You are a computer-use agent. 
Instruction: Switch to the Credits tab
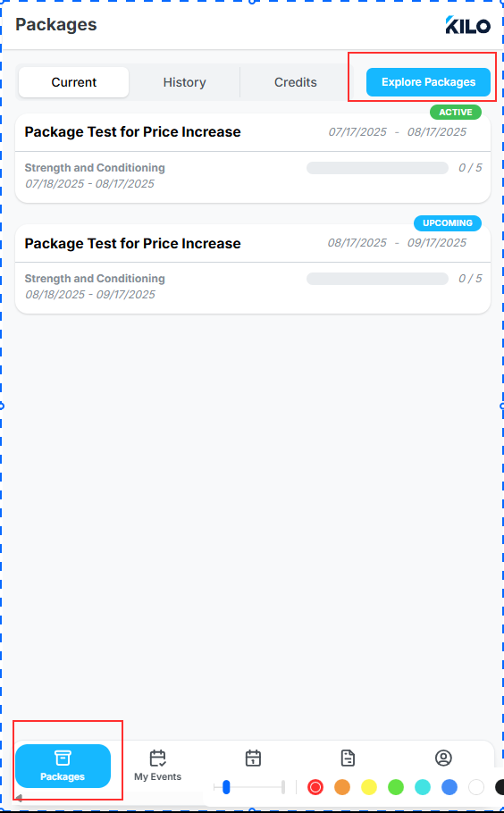296,82
